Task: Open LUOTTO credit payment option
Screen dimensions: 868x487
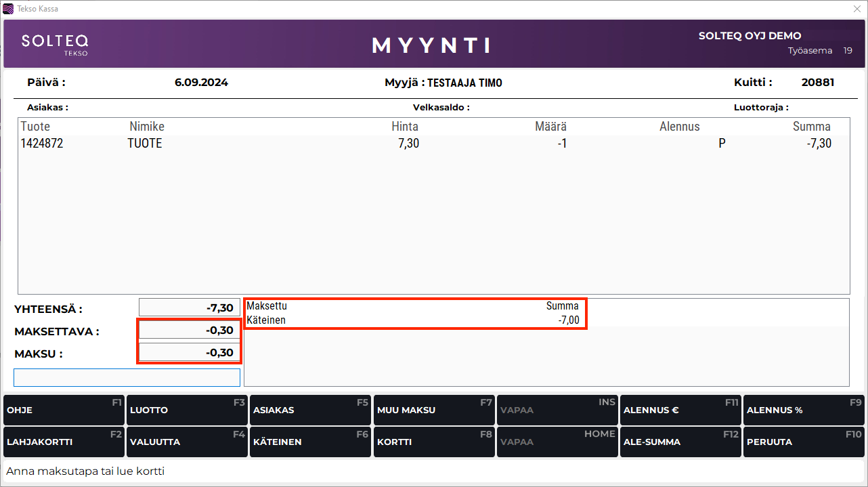Action: point(186,410)
